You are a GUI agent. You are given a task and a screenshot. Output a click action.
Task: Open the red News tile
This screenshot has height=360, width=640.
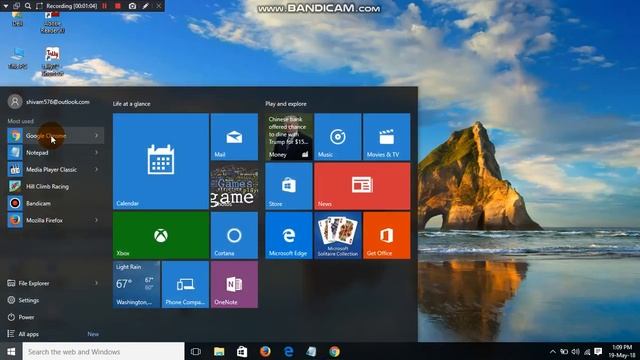(x=362, y=186)
